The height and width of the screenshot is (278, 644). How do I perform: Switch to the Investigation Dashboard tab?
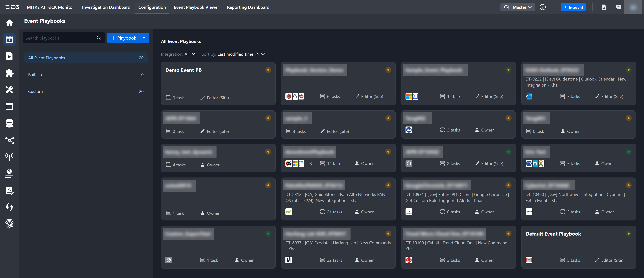(x=106, y=7)
